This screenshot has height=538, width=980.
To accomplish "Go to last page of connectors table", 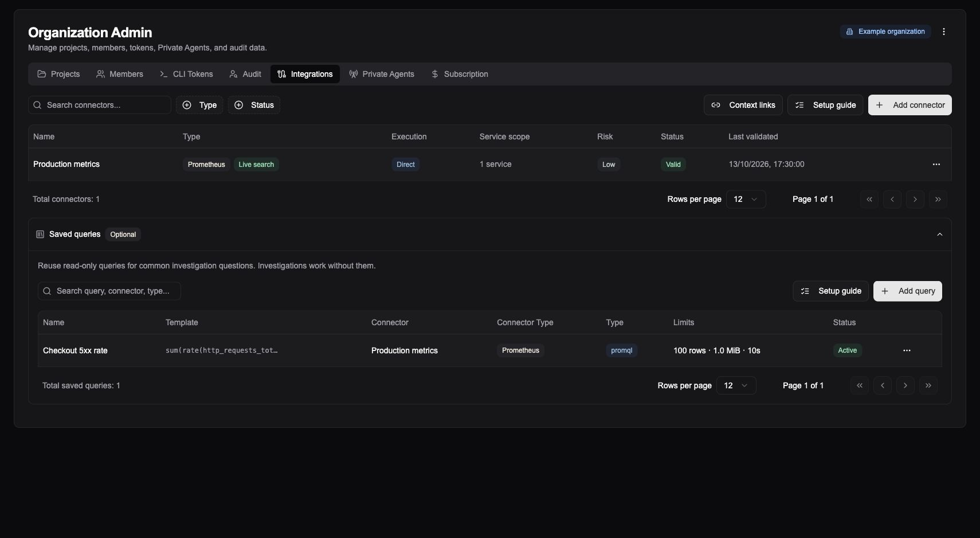I will (938, 200).
